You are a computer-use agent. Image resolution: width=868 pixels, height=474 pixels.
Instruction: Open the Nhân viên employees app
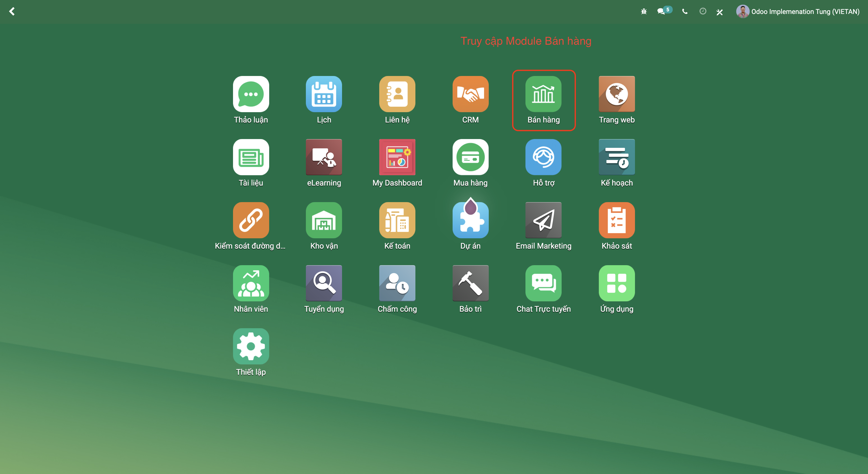pyautogui.click(x=251, y=283)
